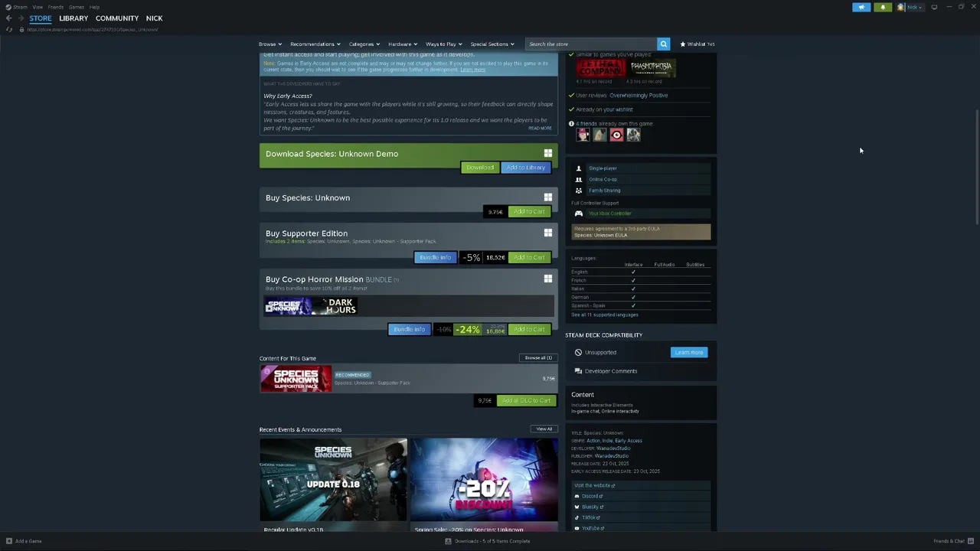Open Overwhelmingly Positive user reviews link
980x551 pixels.
[639, 96]
